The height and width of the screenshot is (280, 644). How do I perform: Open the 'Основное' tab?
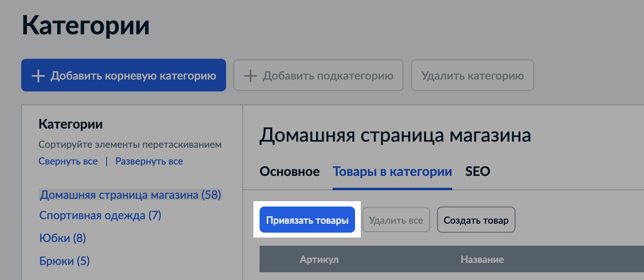click(x=290, y=171)
